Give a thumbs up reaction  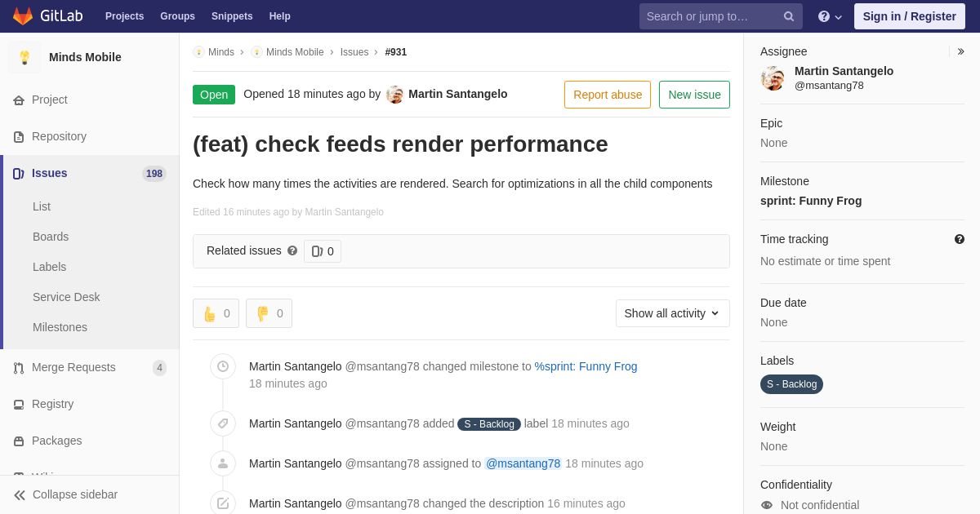click(216, 313)
